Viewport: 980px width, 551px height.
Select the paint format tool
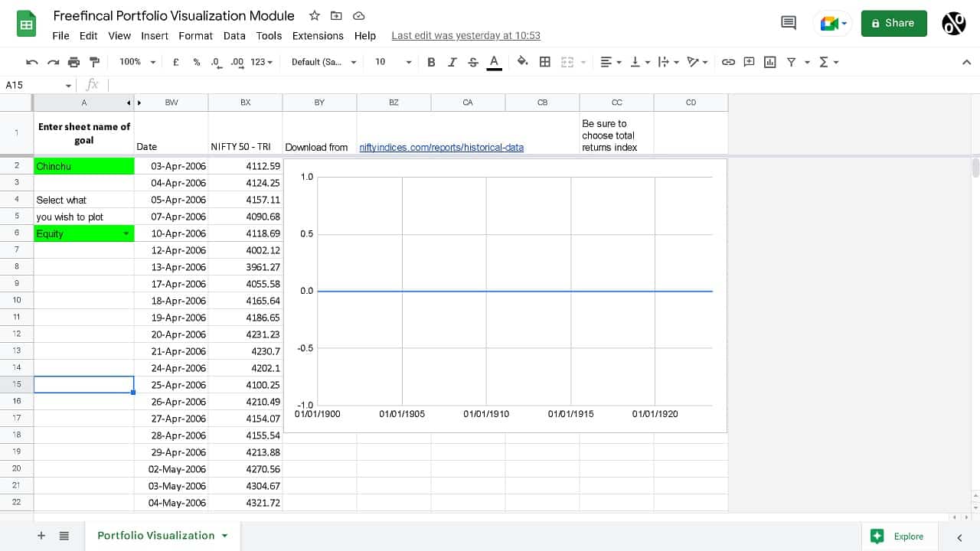(93, 62)
